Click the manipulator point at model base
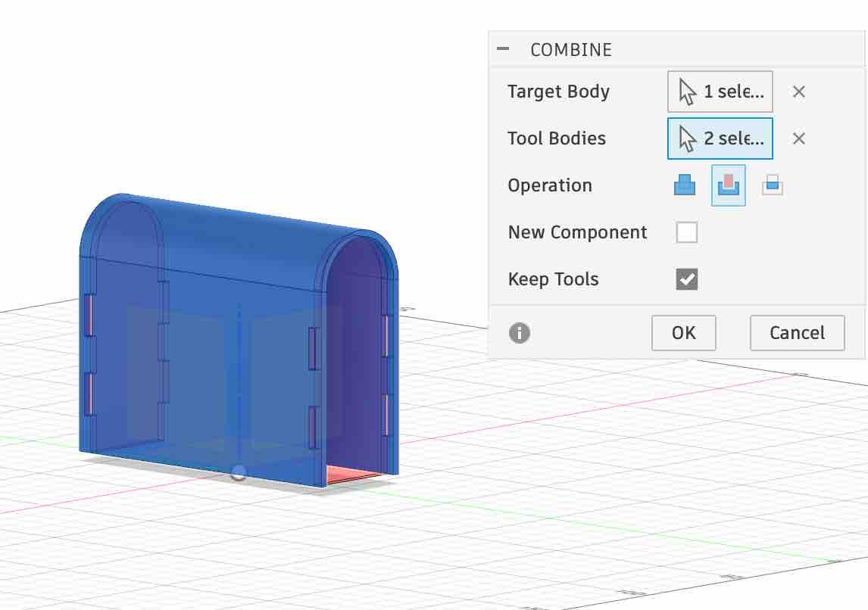Image resolution: width=868 pixels, height=610 pixels. tap(238, 472)
